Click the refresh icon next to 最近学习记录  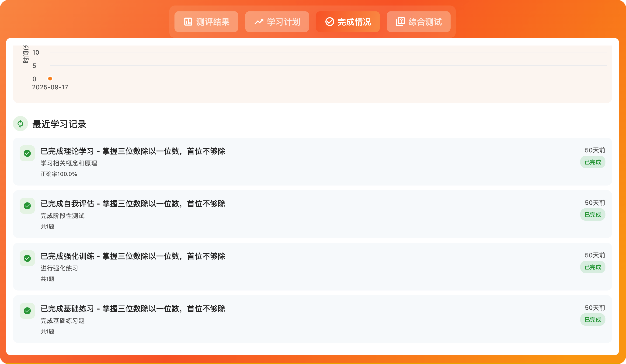click(20, 123)
